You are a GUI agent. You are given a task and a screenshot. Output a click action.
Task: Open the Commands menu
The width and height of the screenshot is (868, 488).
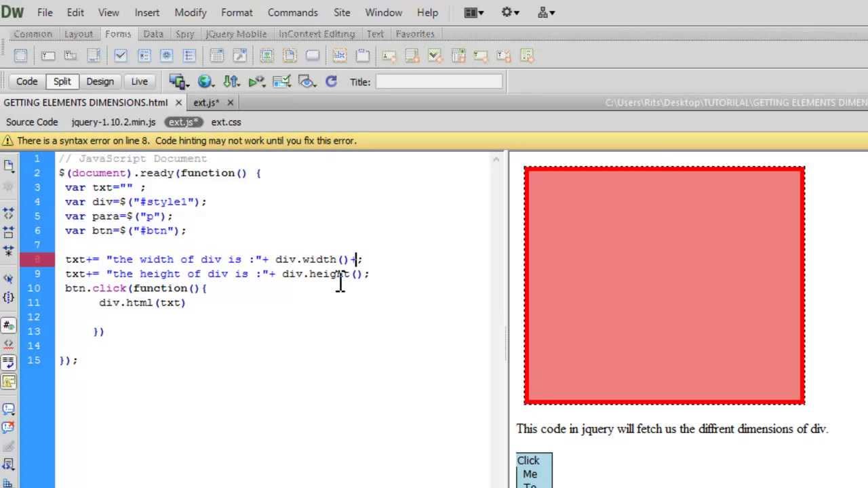pos(292,12)
